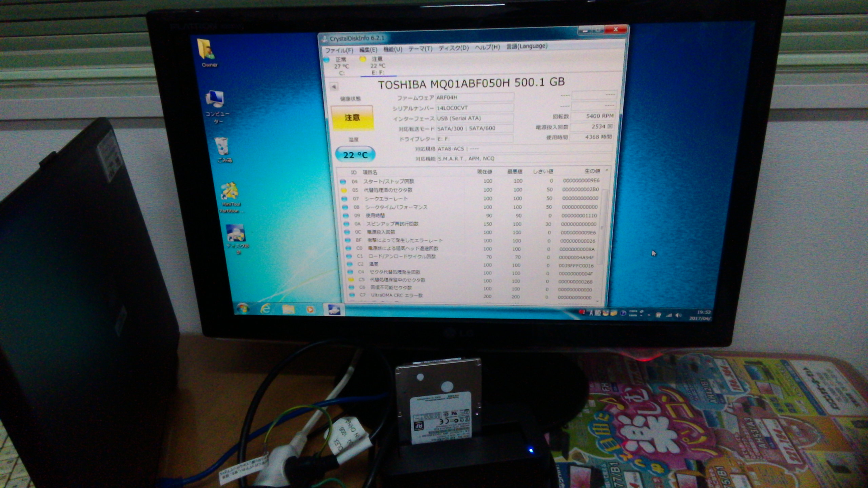The image size is (868, 488).
Task: Click the power-on hours value 4368 時間
Action: coord(592,137)
